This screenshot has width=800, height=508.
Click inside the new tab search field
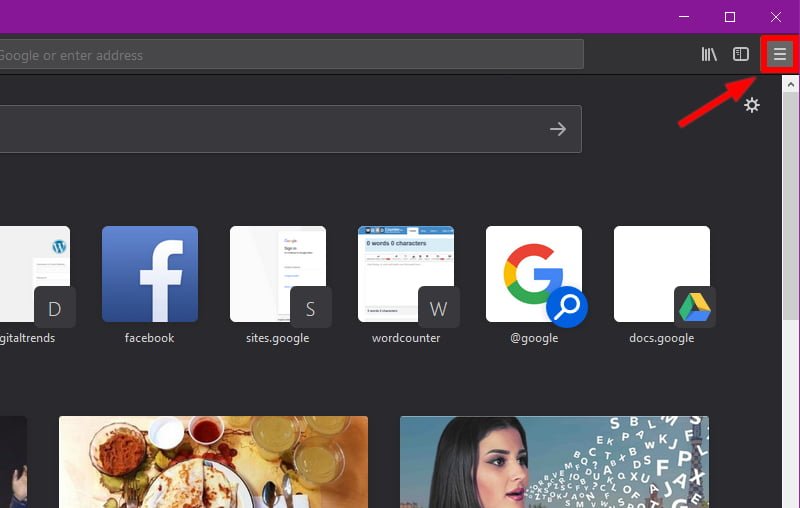tap(270, 129)
